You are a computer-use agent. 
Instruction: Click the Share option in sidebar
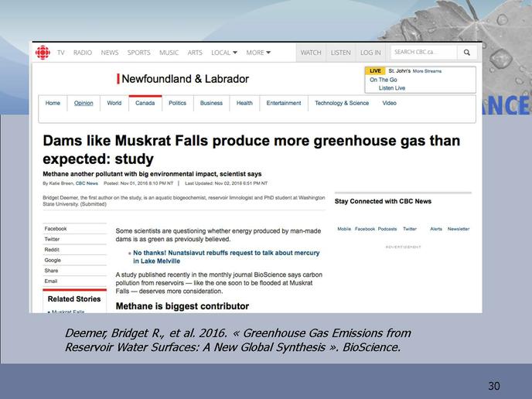coord(51,271)
